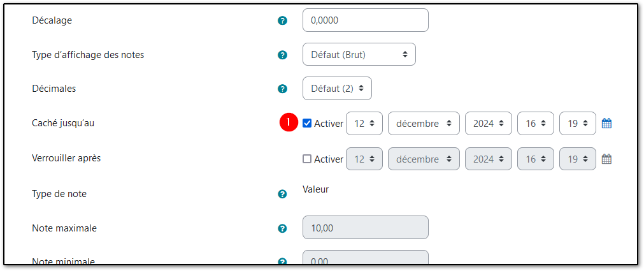644x271 pixels.
Task: Click the Note maximale field
Action: 365,228
